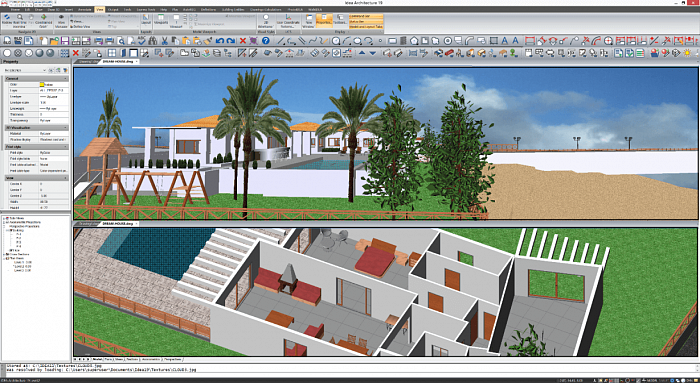Open the Draw 3D ribbon tab

pos(53,9)
